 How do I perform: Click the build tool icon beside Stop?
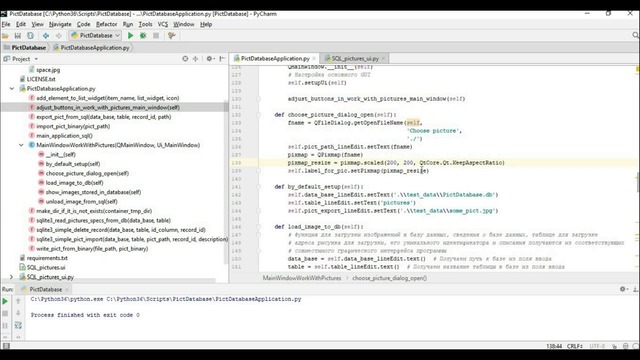click(x=171, y=36)
